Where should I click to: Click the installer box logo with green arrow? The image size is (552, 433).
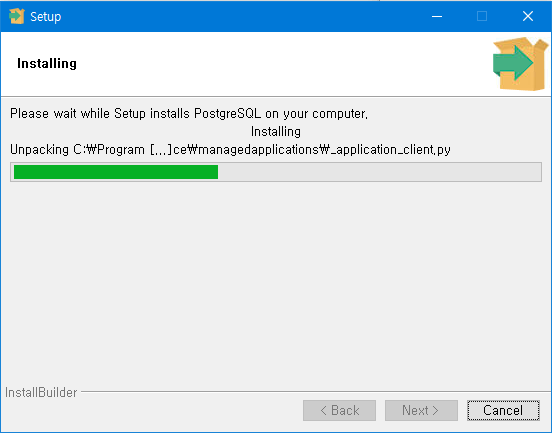pyautogui.click(x=520, y=64)
